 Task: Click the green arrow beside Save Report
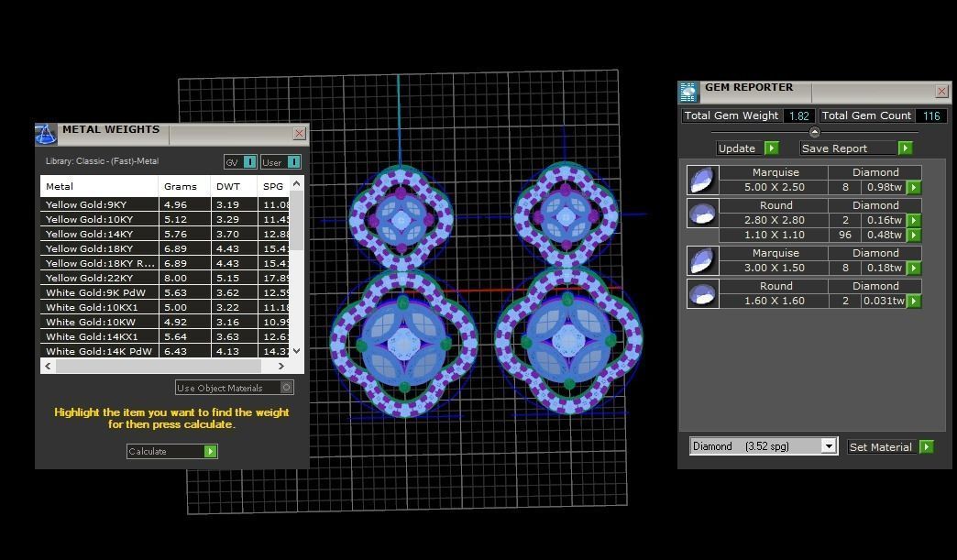(905, 148)
